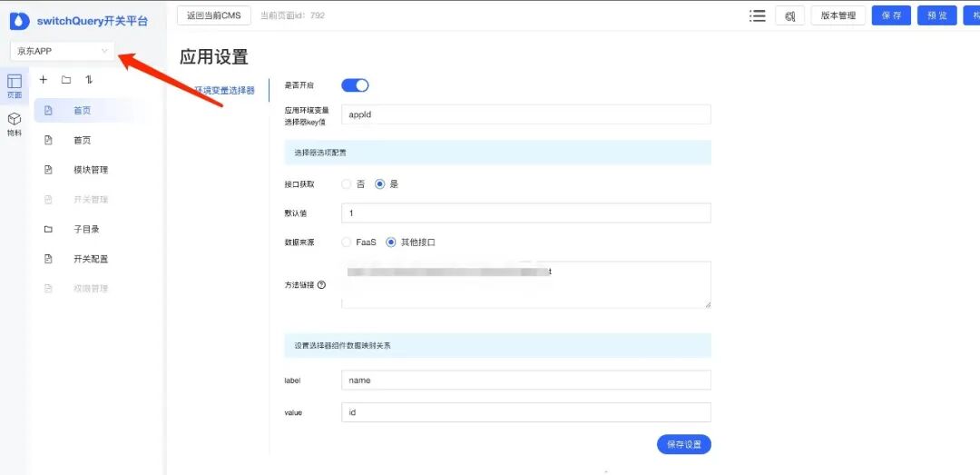Click the switchQuery开关平台 title text
980x475 pixels.
pyautogui.click(x=93, y=21)
